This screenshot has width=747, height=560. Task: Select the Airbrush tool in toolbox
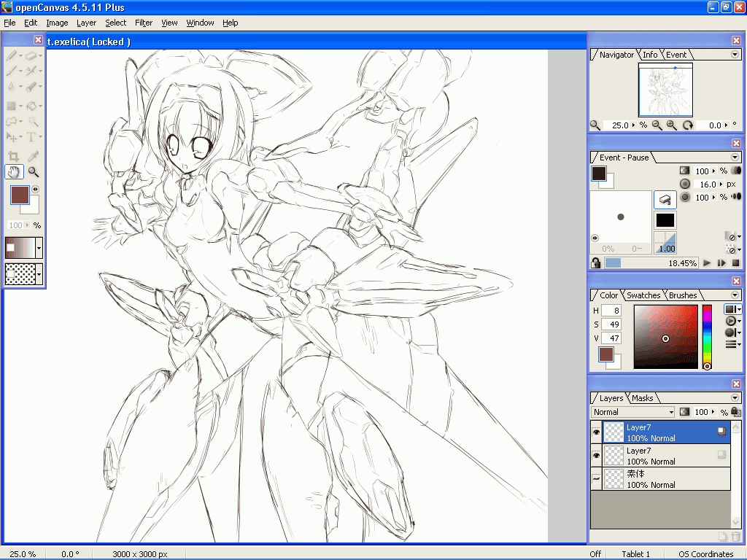click(x=31, y=71)
